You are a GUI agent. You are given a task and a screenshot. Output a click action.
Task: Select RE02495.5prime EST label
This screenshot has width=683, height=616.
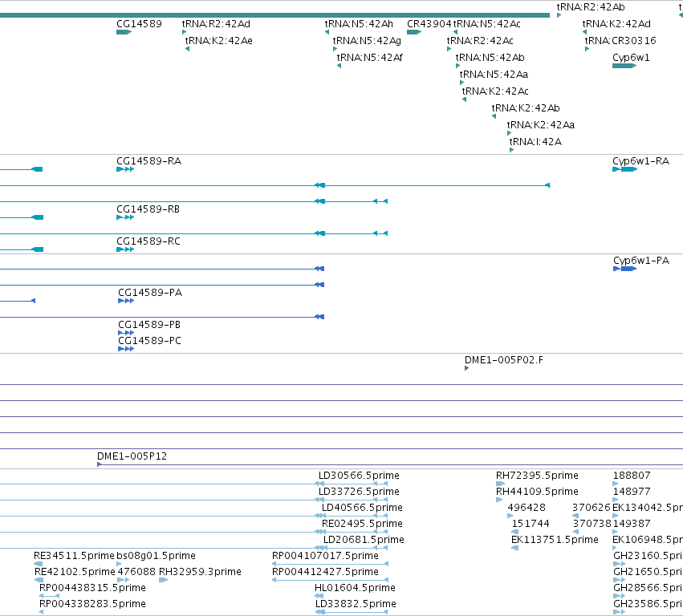click(362, 524)
